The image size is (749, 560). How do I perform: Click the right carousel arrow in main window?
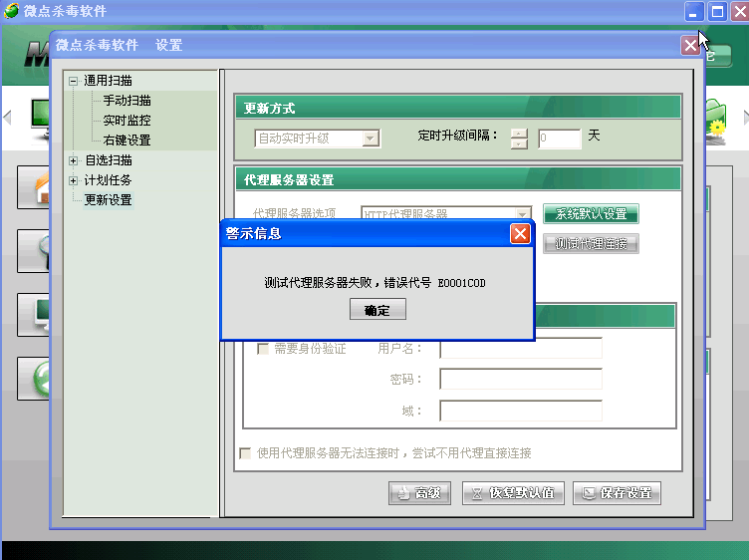[746, 117]
